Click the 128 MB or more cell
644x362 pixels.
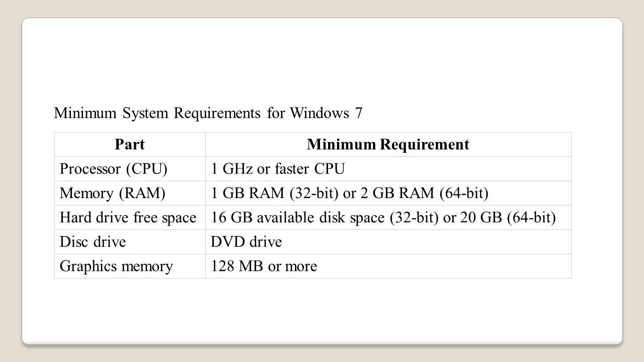coord(388,266)
